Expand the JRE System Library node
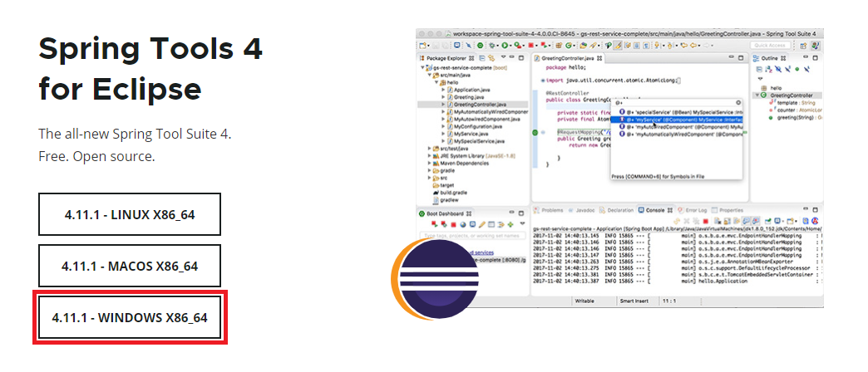868x372 pixels. pyautogui.click(x=430, y=156)
